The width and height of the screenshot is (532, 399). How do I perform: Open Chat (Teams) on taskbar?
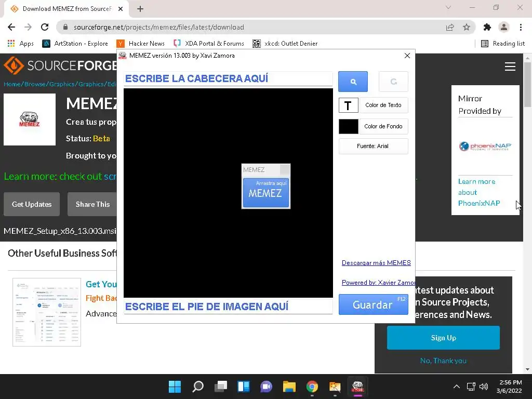click(267, 387)
